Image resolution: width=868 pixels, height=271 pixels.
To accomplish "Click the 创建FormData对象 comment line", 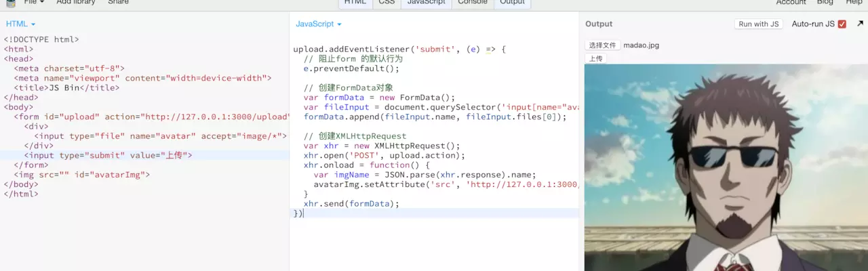I will tap(349, 87).
